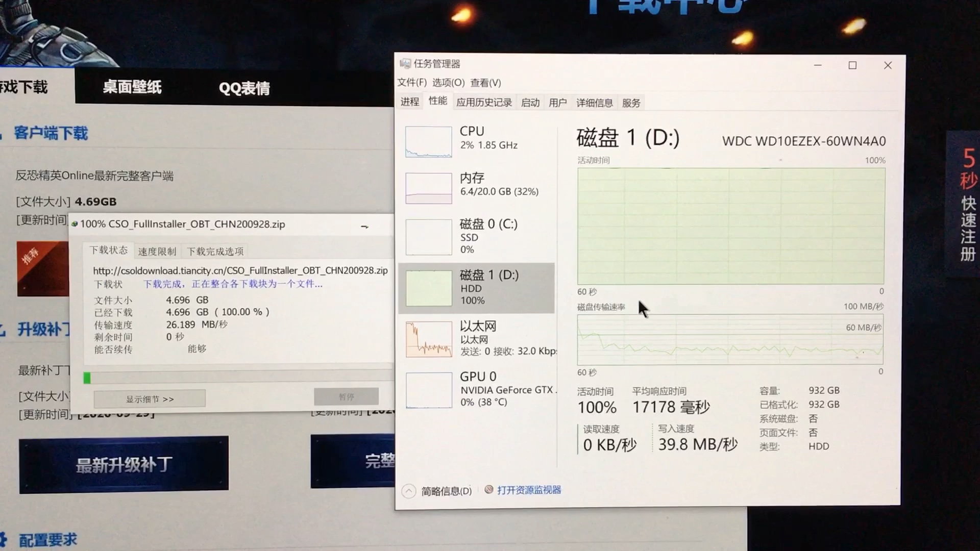The height and width of the screenshot is (551, 980).
Task: Click the 打开资源监视器 link
Action: (529, 490)
